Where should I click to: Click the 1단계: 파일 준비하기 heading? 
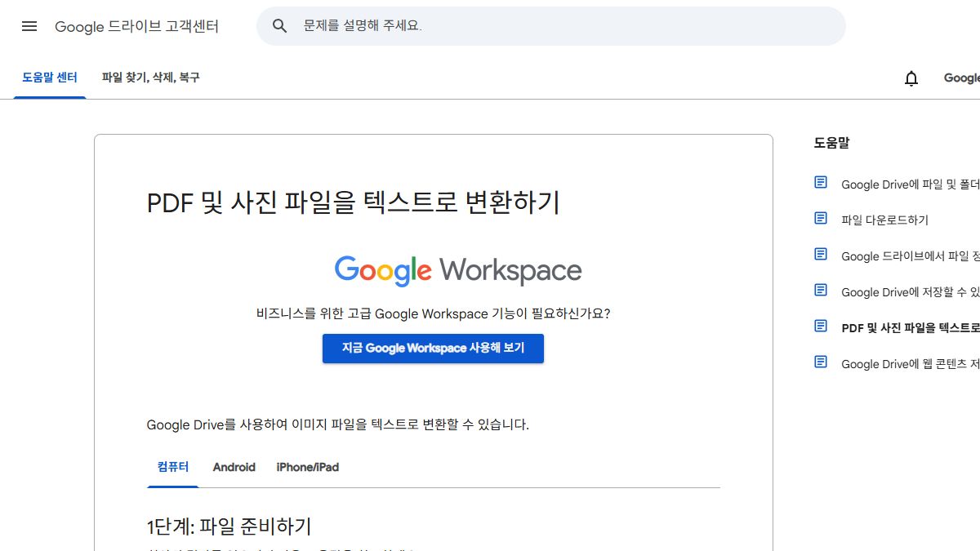tap(229, 527)
